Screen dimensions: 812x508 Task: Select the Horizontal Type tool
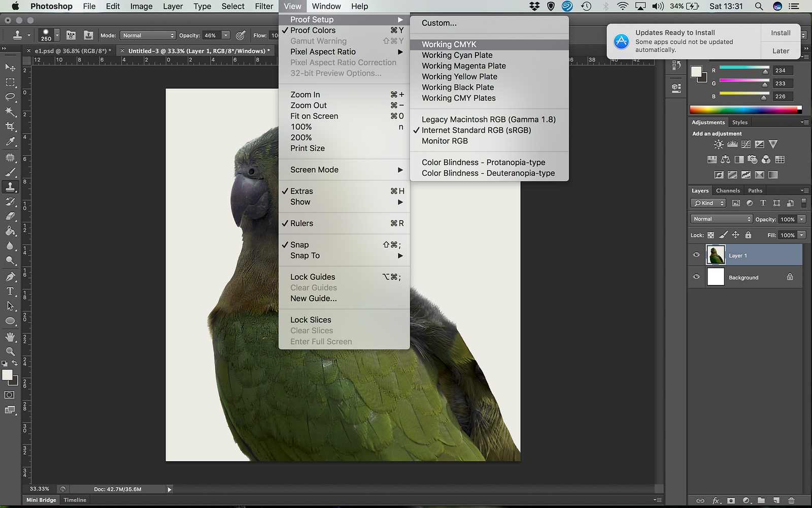click(10, 291)
